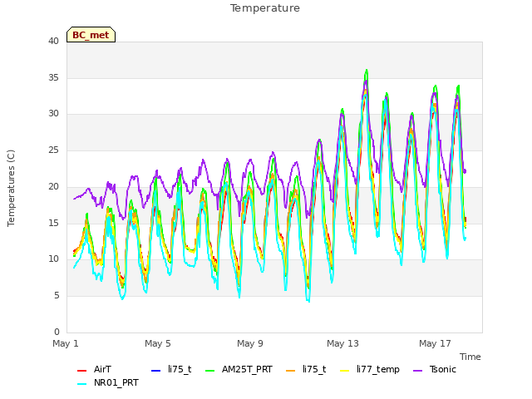Toggle Tsonic series in legend

435,369
